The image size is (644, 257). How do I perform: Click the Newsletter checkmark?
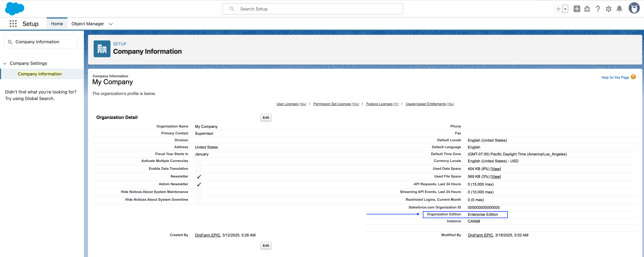(199, 177)
